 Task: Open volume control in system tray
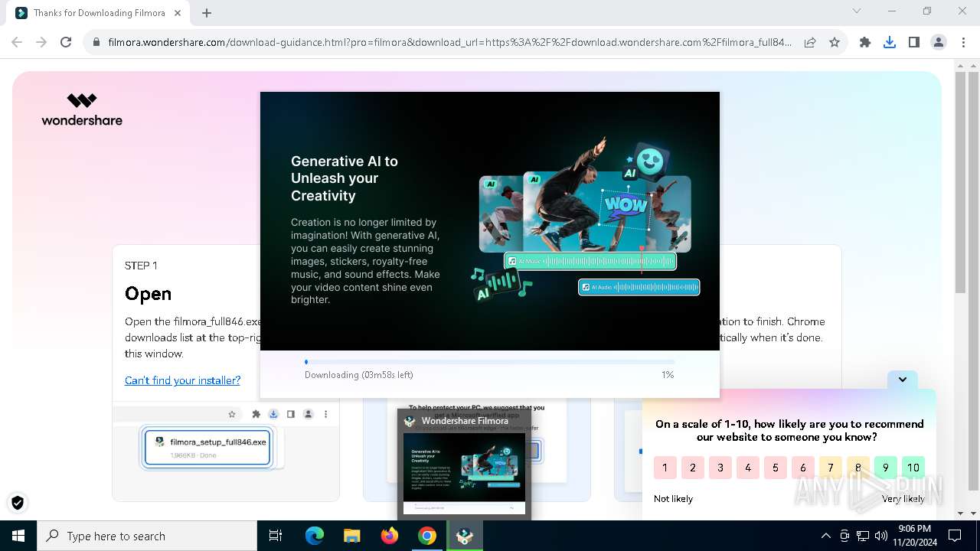click(x=880, y=536)
